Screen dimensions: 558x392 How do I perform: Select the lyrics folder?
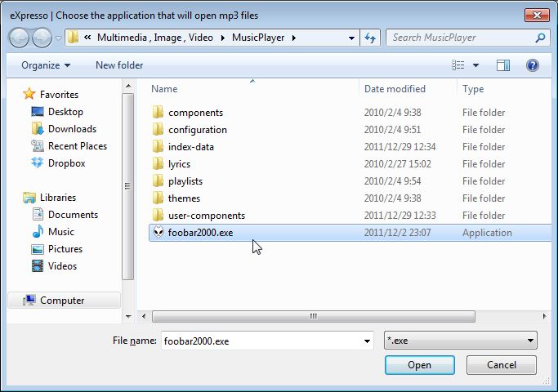click(x=179, y=164)
